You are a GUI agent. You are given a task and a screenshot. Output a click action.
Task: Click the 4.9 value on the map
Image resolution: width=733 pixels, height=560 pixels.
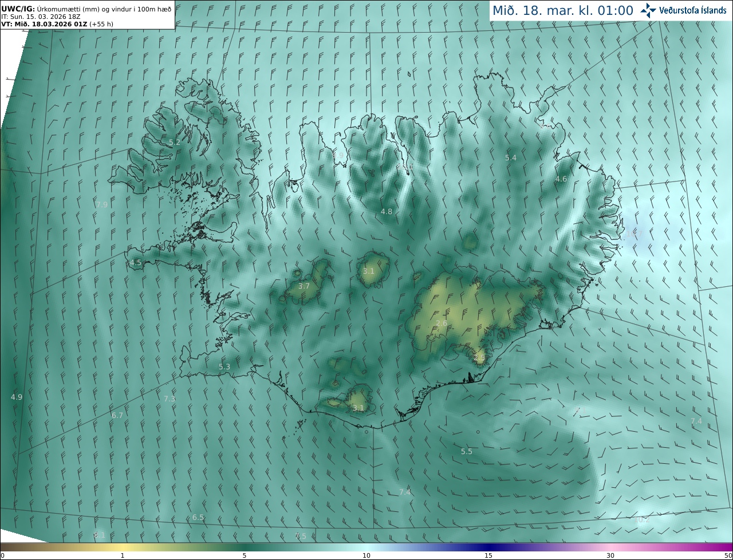[x=17, y=397]
